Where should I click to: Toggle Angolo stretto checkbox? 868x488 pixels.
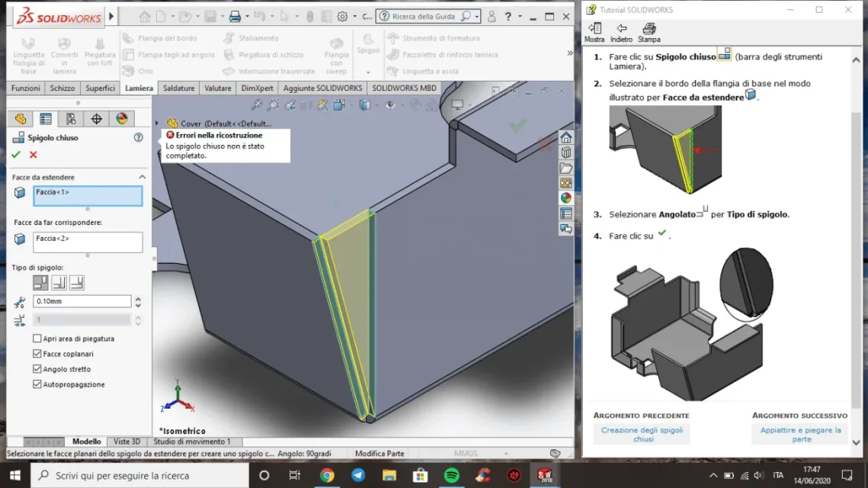[x=37, y=369]
